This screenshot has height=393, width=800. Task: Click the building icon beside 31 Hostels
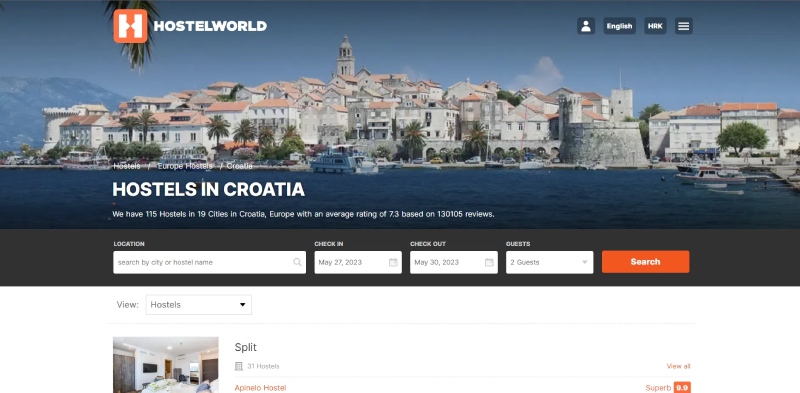coord(238,366)
